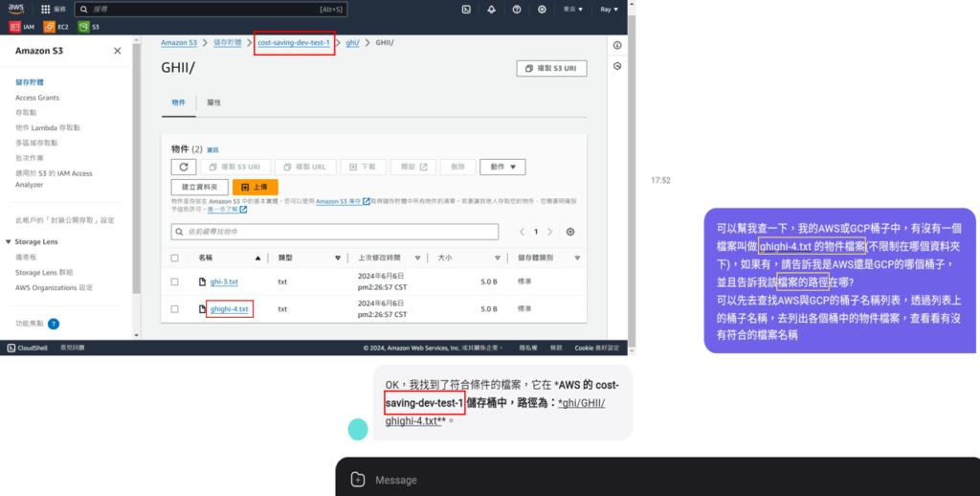
Task: Open 批次作業 in sidebar
Action: pos(30,158)
